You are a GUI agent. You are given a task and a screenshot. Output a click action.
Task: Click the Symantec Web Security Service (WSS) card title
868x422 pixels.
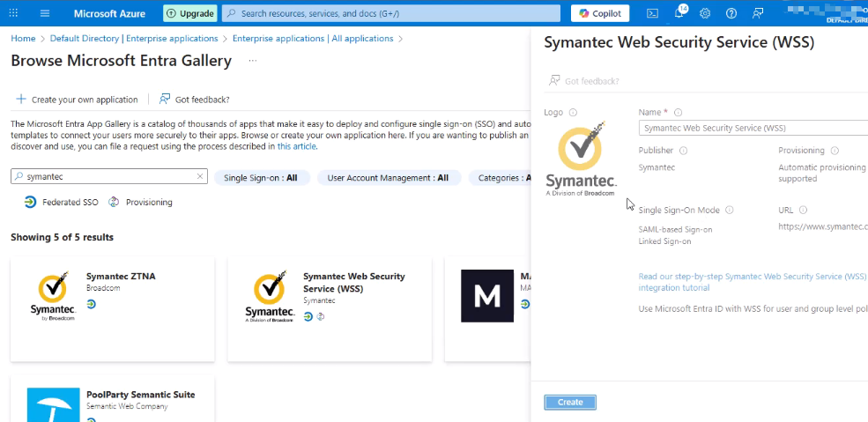click(x=354, y=282)
